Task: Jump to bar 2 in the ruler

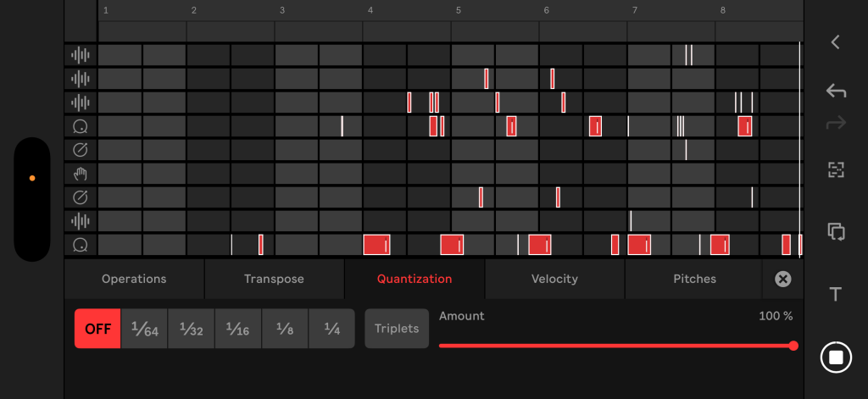Action: tap(194, 10)
